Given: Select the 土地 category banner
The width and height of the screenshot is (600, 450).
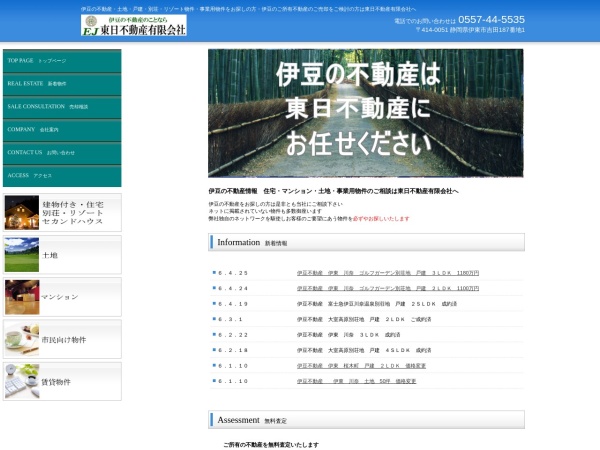Looking at the screenshot, I should 62,255.
